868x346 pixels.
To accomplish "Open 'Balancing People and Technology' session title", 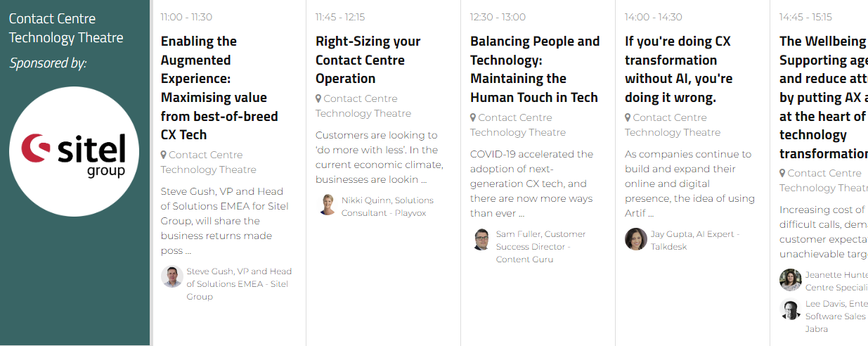I will [534, 70].
